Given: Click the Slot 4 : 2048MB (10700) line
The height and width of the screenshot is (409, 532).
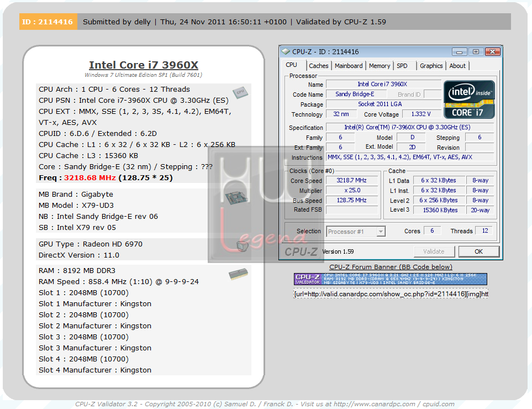Looking at the screenshot, I should (83, 359).
